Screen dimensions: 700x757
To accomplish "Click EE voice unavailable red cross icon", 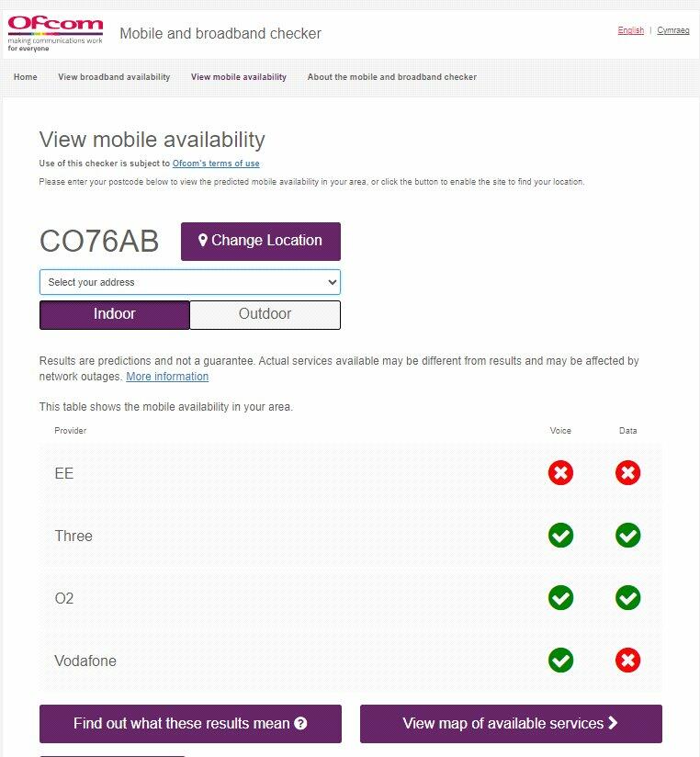I will click(x=560, y=473).
